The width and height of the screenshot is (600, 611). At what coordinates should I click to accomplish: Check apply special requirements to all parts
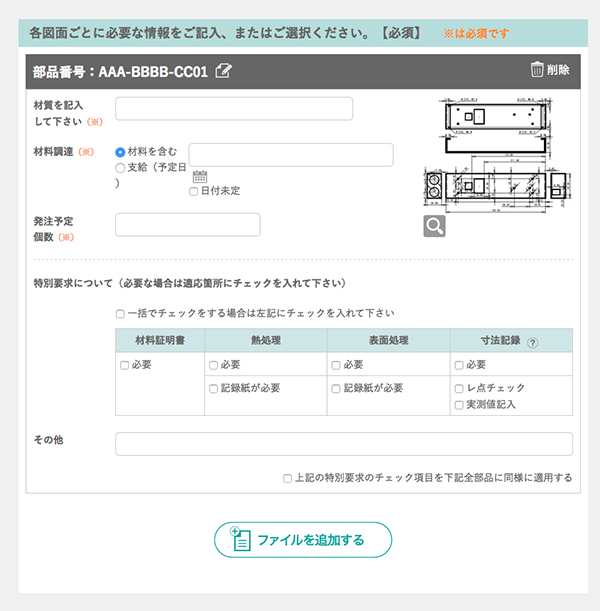288,478
